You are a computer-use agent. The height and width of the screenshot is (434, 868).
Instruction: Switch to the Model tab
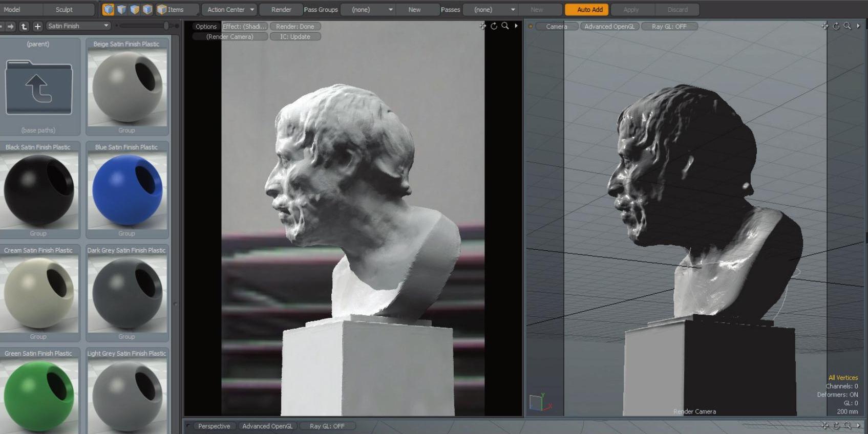pos(12,10)
